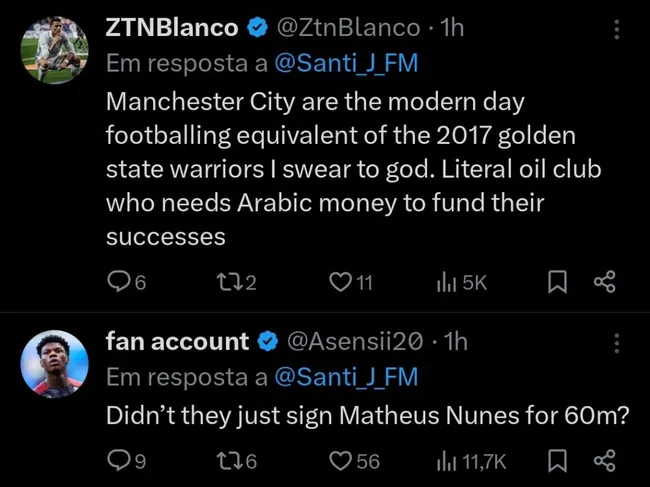650x487 pixels.
Task: Open @Santi_J_FM link in ZTNBlanco's reply
Action: click(346, 64)
